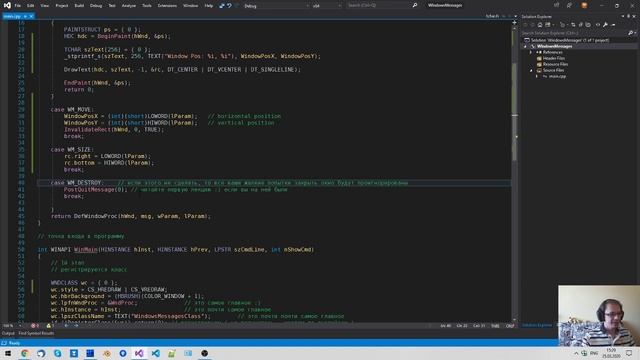
Task: Open the File menu
Action: point(18,6)
